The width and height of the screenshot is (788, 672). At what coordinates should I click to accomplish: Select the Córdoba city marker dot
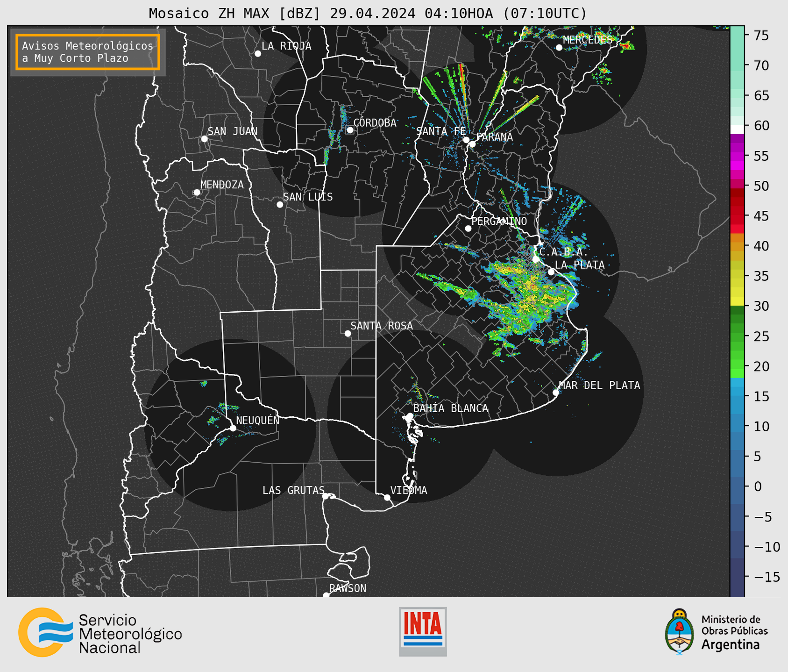350,130
